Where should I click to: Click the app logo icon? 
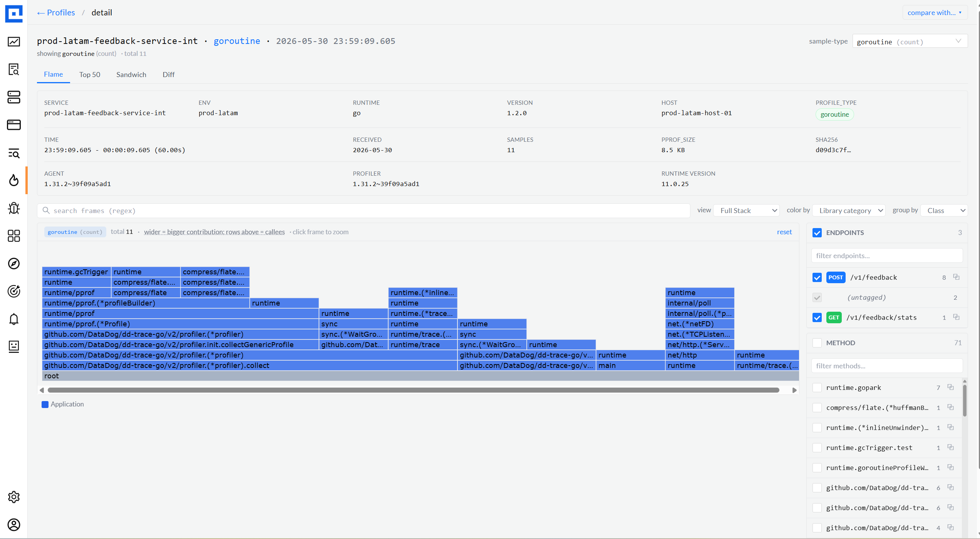coord(14,13)
